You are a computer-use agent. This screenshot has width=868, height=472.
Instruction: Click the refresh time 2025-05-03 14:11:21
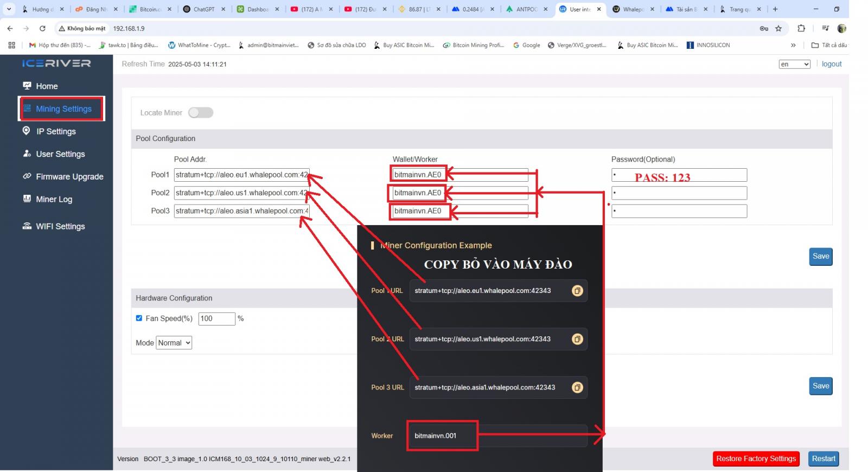pyautogui.click(x=197, y=64)
